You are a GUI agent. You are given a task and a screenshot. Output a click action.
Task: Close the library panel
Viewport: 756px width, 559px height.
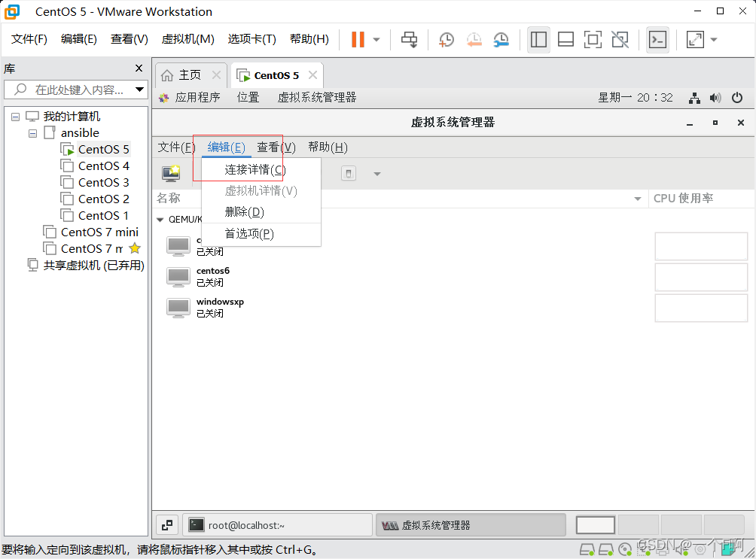point(139,68)
